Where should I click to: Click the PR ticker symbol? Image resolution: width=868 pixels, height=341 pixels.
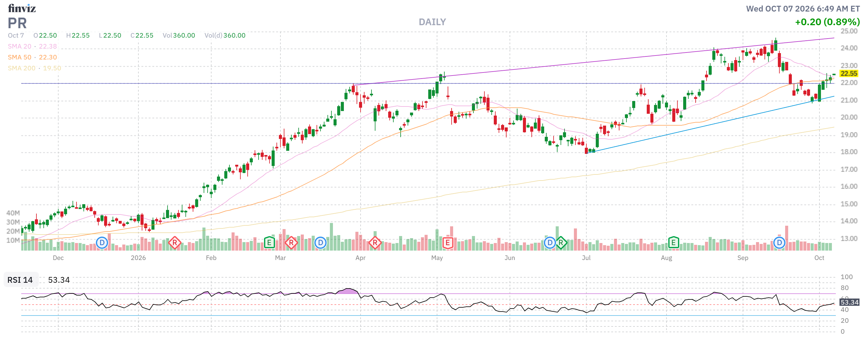tap(17, 23)
